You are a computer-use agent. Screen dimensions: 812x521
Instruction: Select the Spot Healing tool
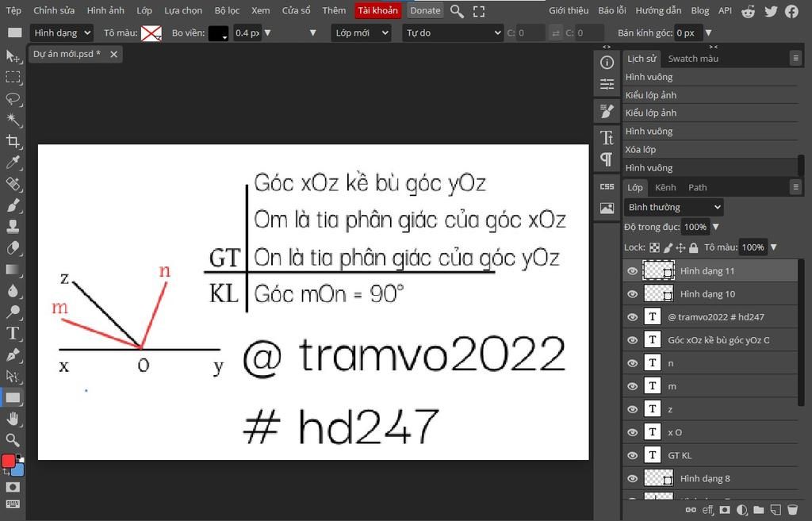(13, 184)
